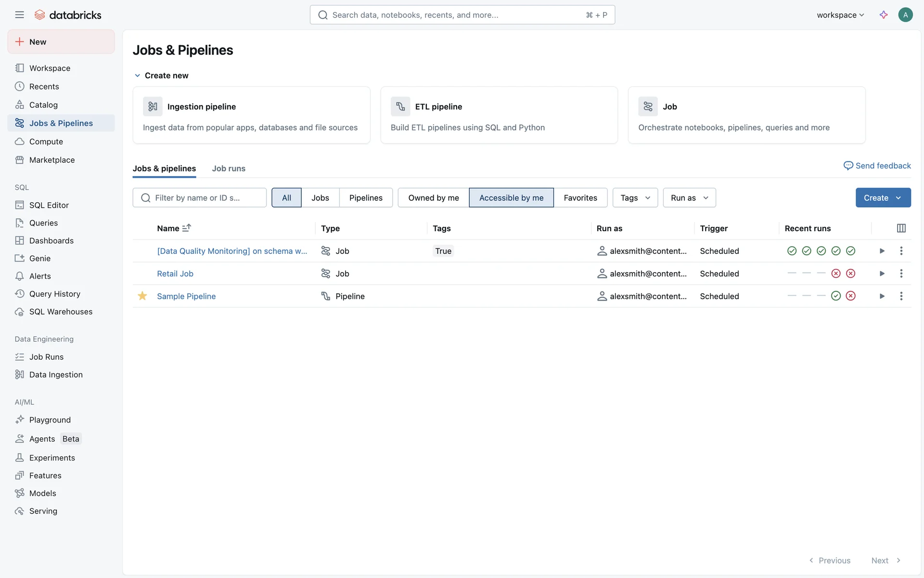Collapse the Create new section

138,76
